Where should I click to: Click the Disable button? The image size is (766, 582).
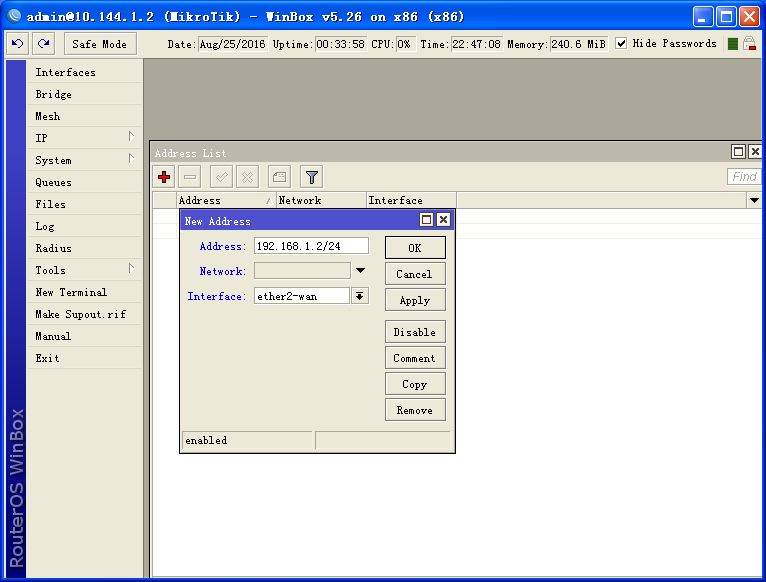(415, 332)
